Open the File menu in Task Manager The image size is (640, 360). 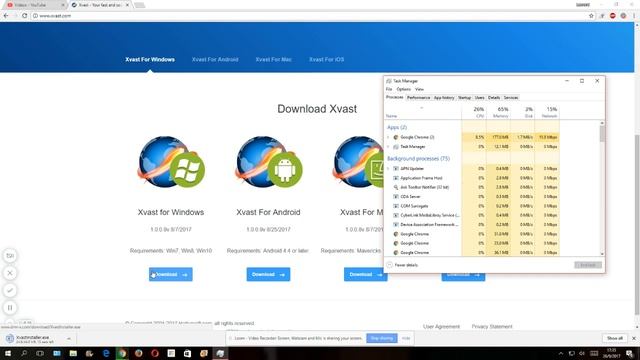(x=389, y=89)
